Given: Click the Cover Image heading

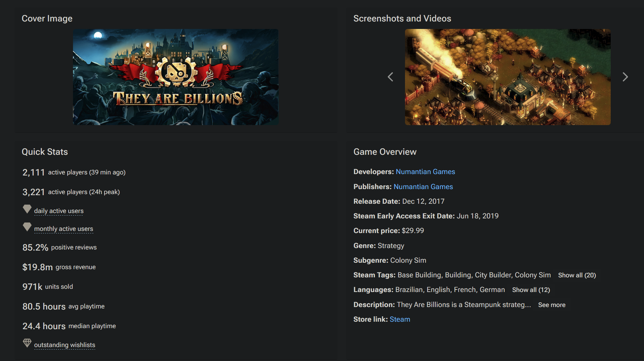Looking at the screenshot, I should click(x=47, y=19).
